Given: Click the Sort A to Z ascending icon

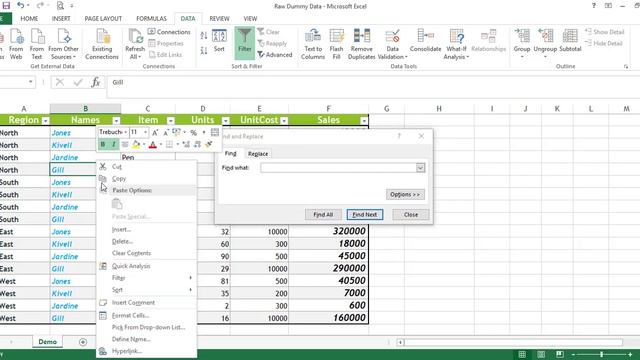Looking at the screenshot, I should pyautogui.click(x=204, y=36).
